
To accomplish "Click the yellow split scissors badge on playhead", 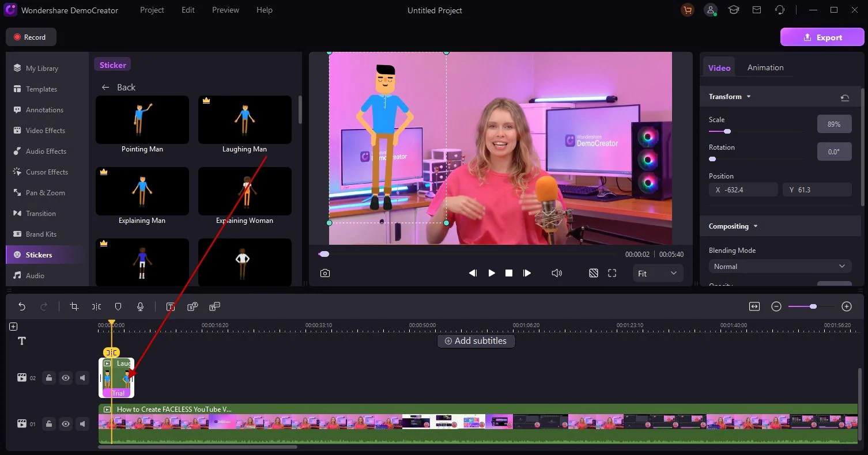I will [111, 352].
